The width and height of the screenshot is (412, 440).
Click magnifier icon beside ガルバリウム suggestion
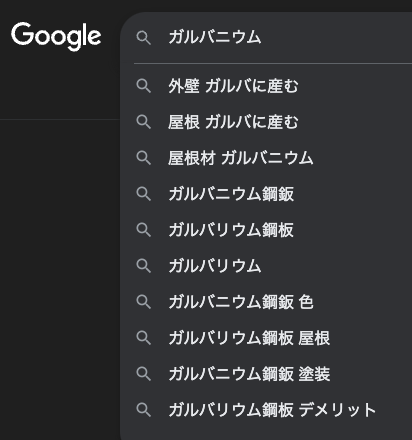pyautogui.click(x=144, y=266)
